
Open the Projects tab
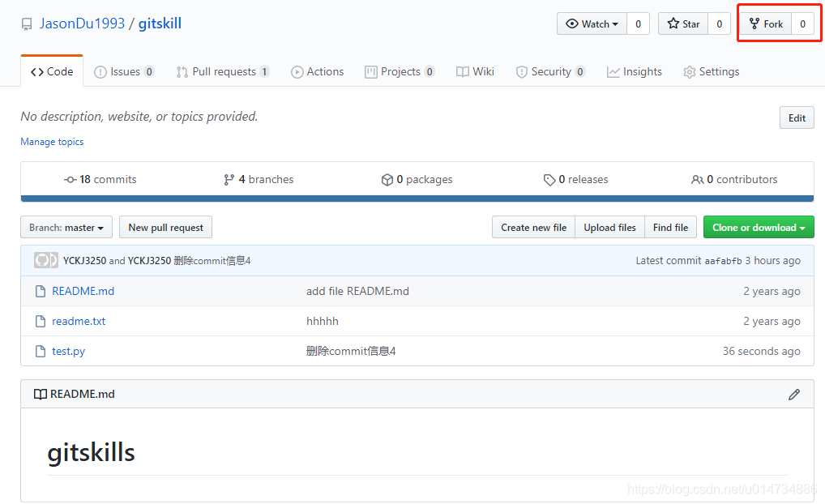tap(400, 71)
